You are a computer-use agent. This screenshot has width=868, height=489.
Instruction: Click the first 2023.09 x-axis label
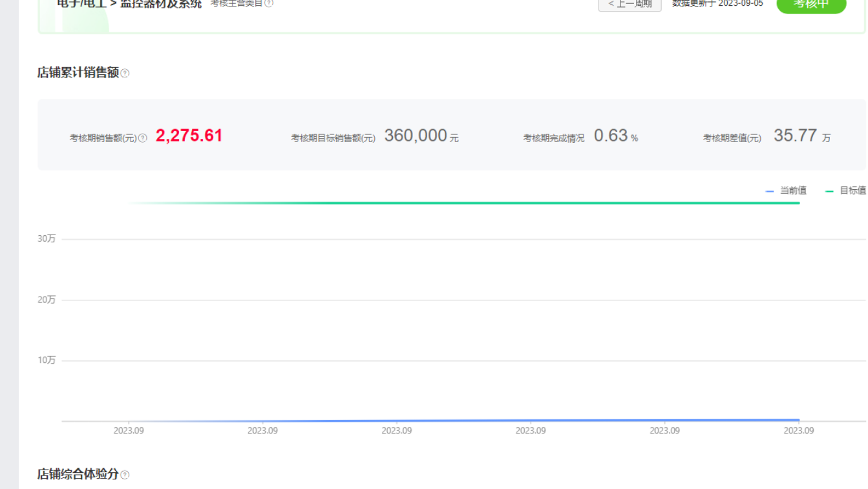tap(129, 431)
